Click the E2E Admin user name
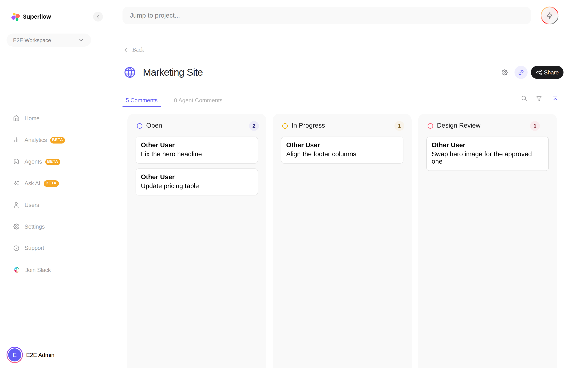 40,355
